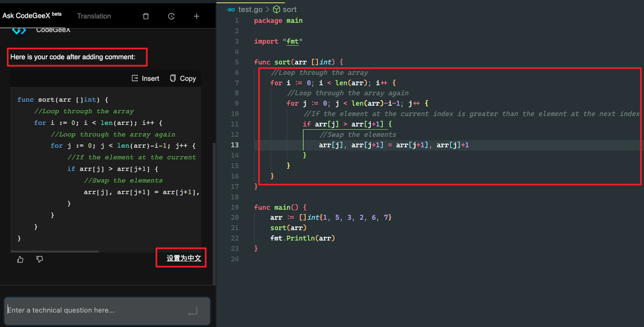Switch to the Translation tab
The height and width of the screenshot is (327, 644).
[x=94, y=16]
